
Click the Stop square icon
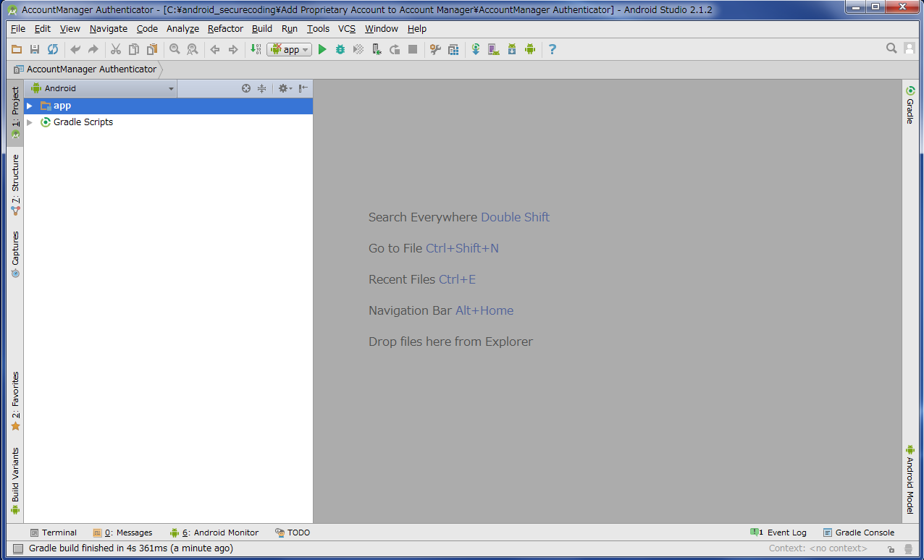413,49
